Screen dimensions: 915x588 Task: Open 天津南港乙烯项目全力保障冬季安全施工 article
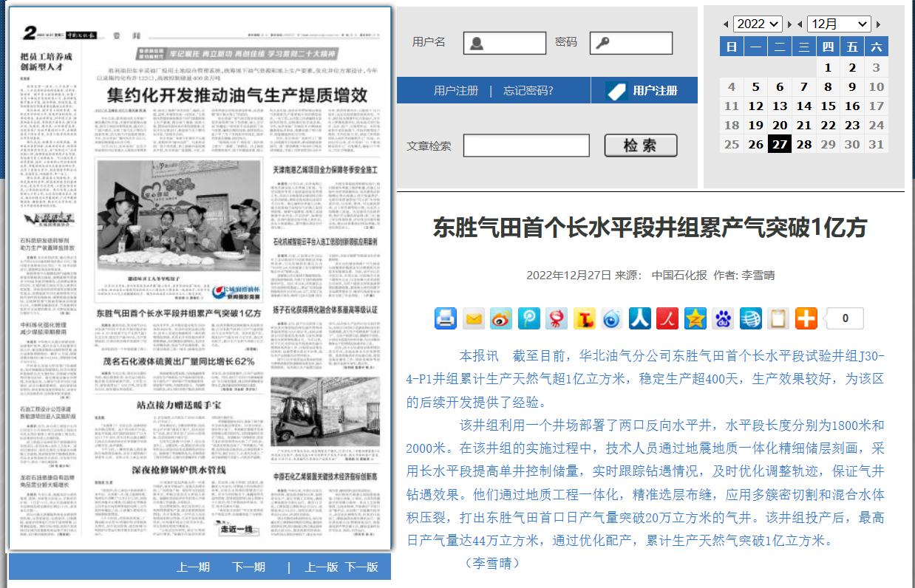[x=326, y=170]
